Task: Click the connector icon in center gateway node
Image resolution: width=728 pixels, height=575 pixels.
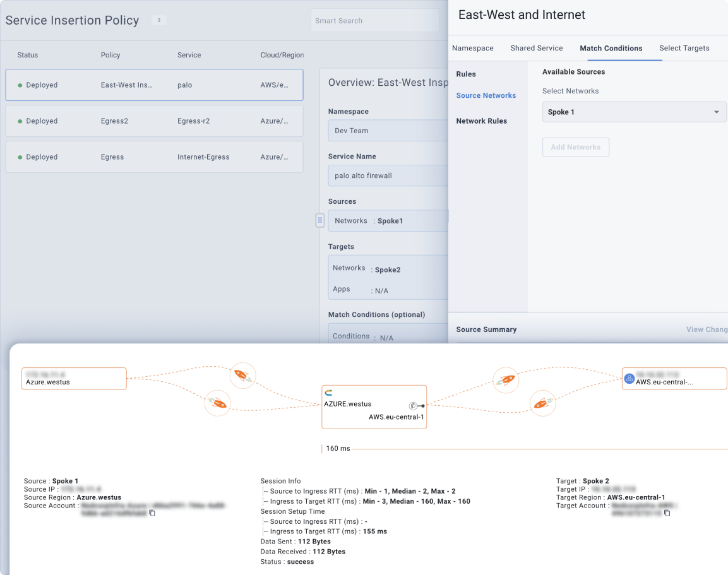Action: coord(414,406)
